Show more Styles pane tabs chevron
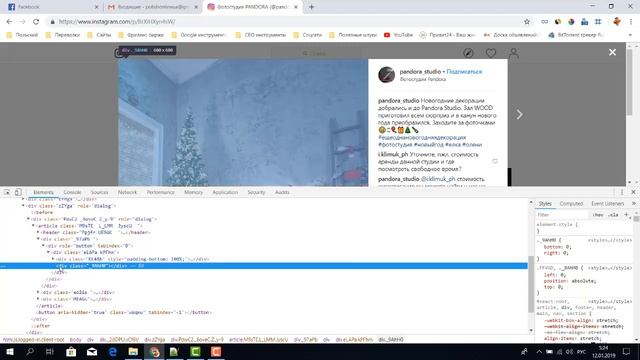This screenshot has height=360, width=640. 634,203
